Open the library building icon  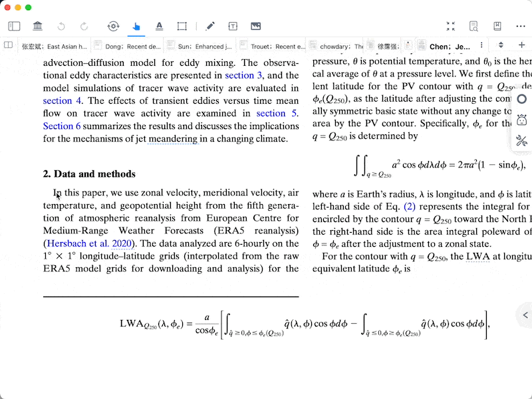[x=37, y=26]
